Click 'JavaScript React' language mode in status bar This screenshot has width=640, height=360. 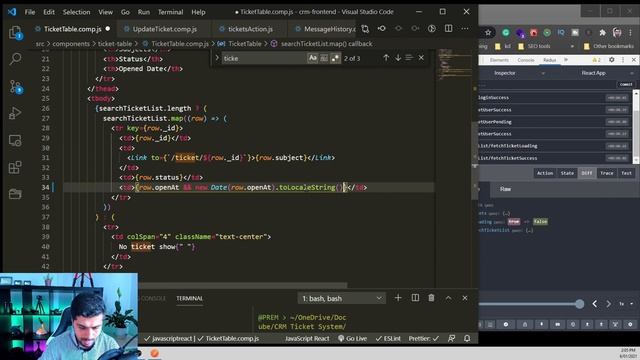coord(307,338)
